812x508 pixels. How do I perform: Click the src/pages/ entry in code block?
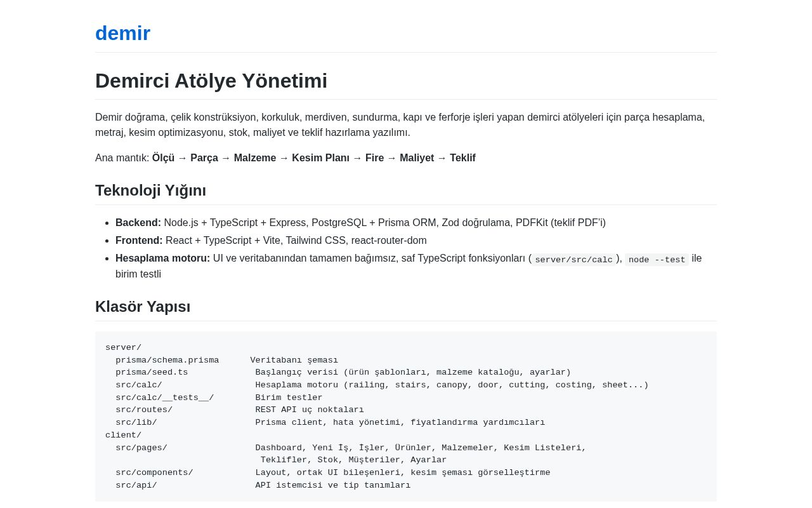coord(141,448)
